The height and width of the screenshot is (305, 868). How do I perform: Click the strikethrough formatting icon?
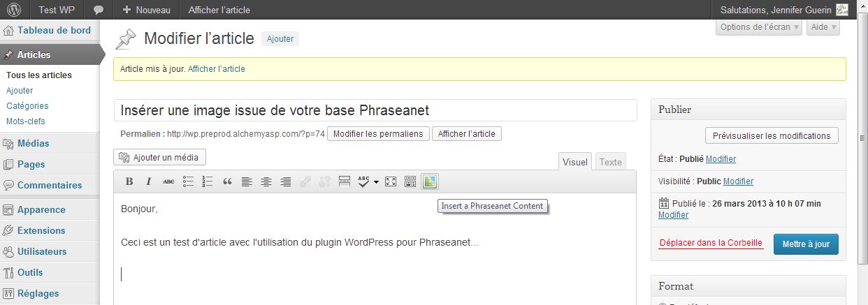click(168, 181)
